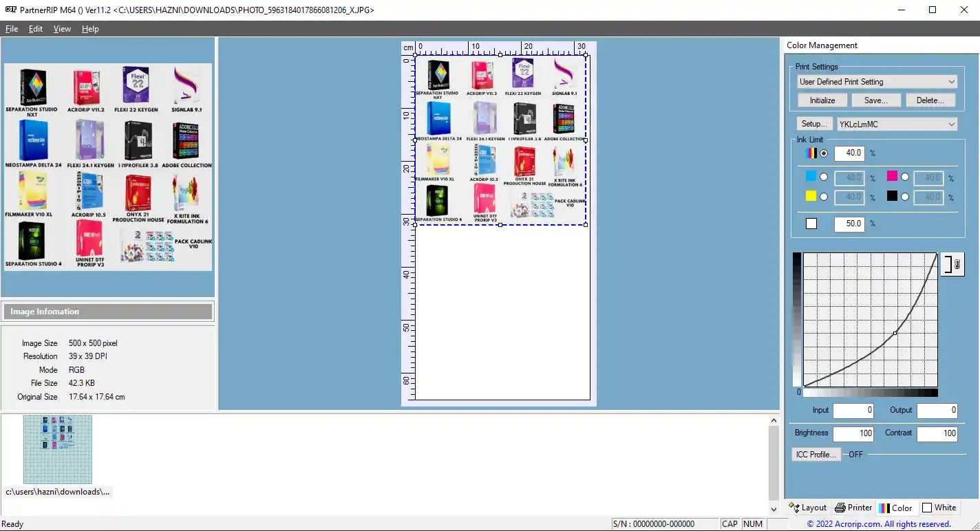Click the curve link icon beside tone curve
Viewport: 980px width, 531px height.
[952, 263]
